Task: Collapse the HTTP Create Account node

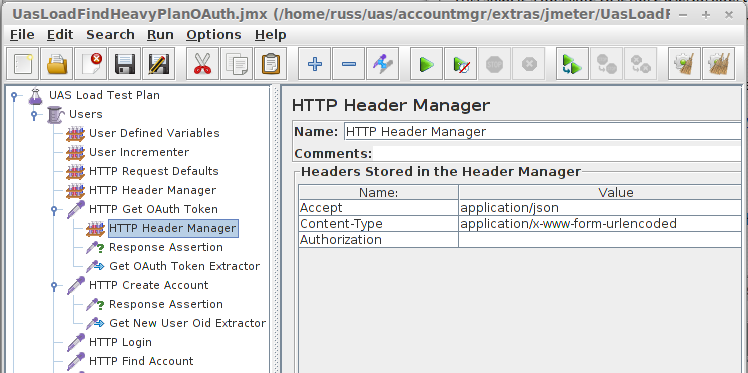Action: [x=54, y=286]
